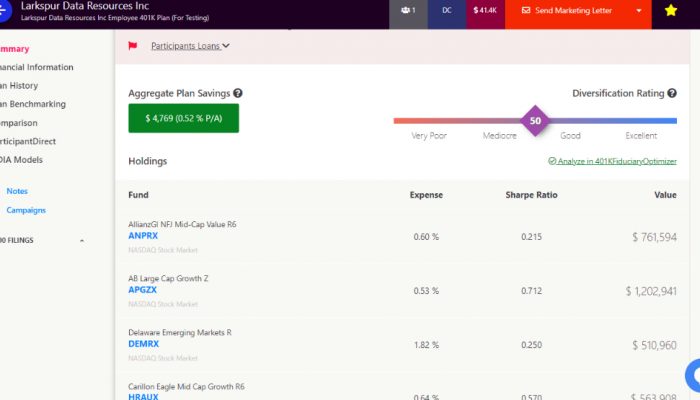Click the $41.4K assets badge
700x400 pixels.
point(486,11)
